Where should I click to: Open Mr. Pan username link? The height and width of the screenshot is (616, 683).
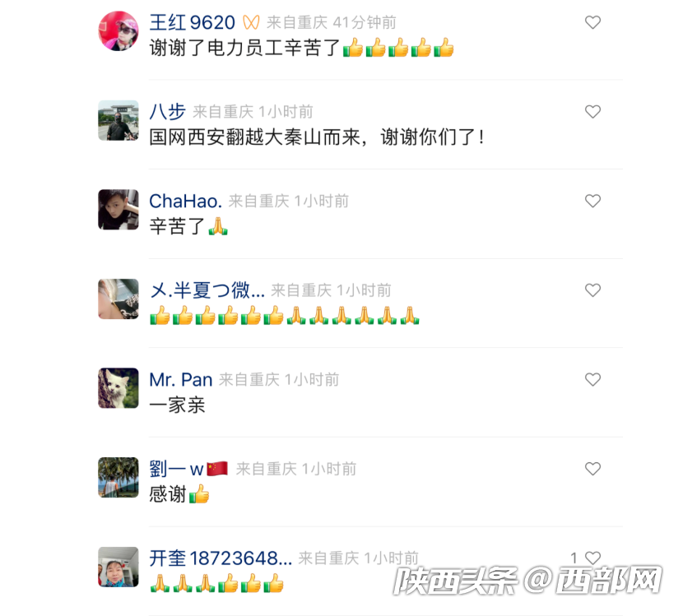[181, 380]
